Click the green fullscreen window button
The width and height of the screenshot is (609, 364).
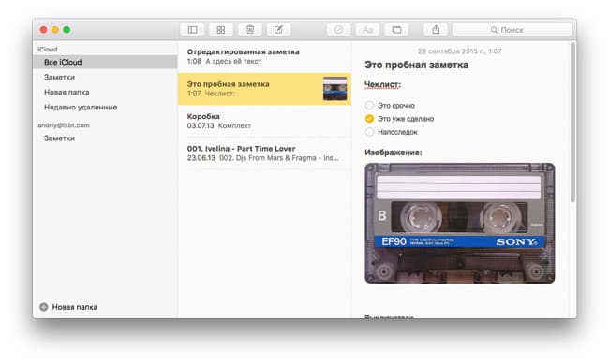67,30
